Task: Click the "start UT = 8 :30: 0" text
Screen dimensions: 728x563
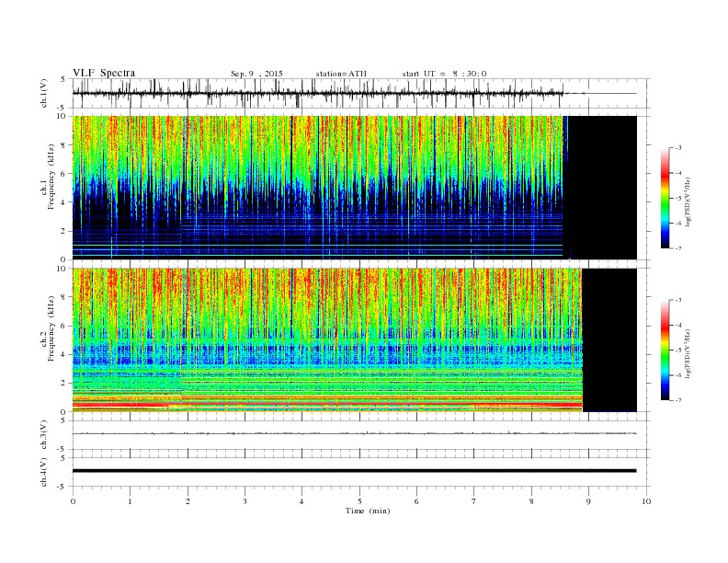Action: pyautogui.click(x=444, y=74)
